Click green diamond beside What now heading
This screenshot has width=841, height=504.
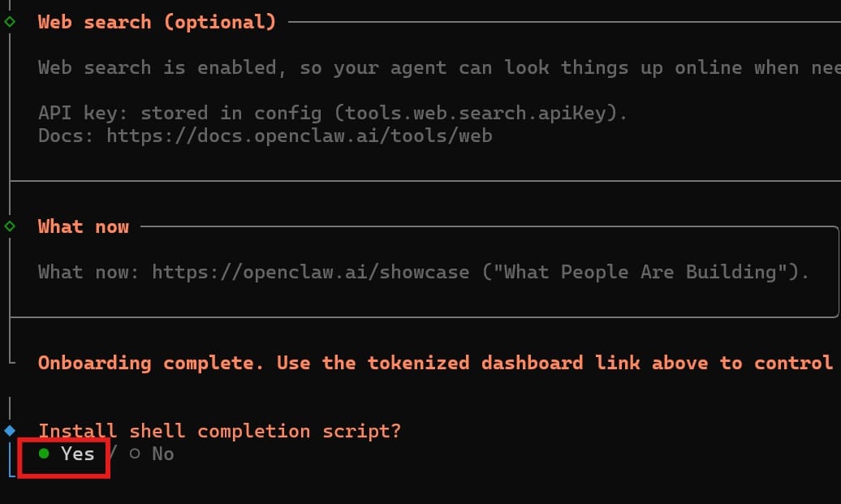coord(10,226)
